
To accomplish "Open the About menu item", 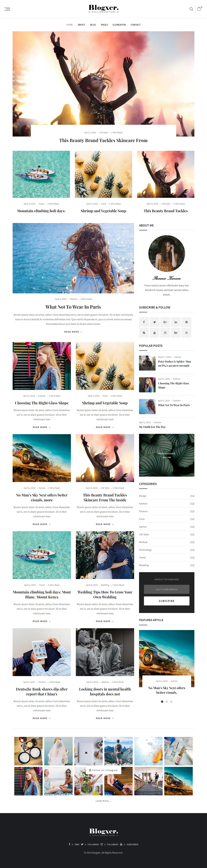I will 81,25.
